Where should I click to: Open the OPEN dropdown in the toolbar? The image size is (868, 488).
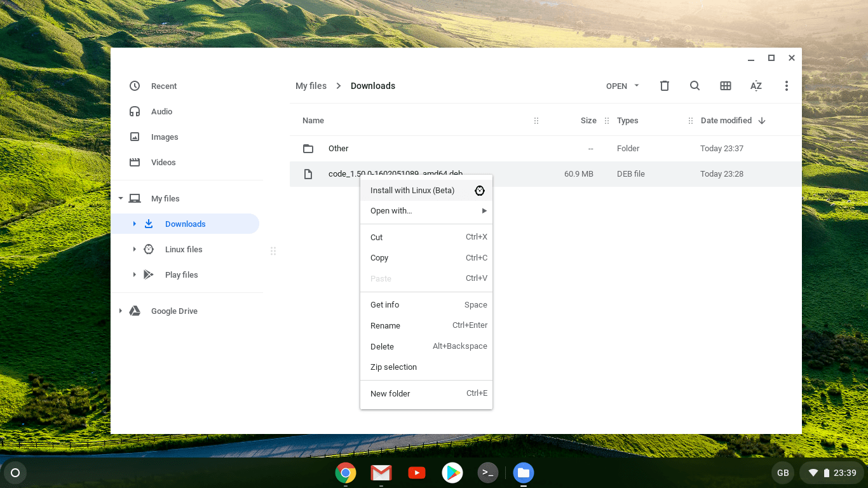pyautogui.click(x=621, y=86)
